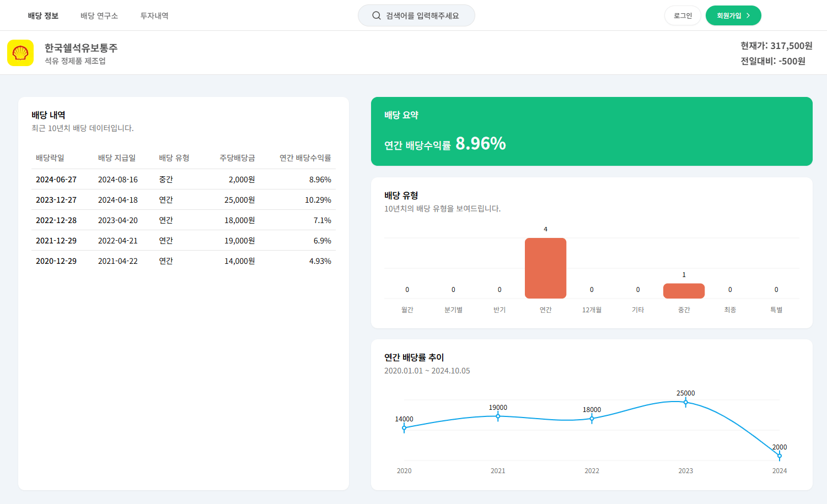
Task: Click the 배당 지급일 column header
Action: [117, 158]
